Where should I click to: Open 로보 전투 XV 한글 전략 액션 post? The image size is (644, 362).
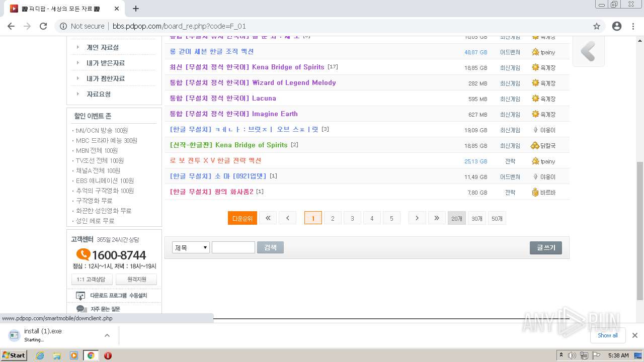(216, 160)
